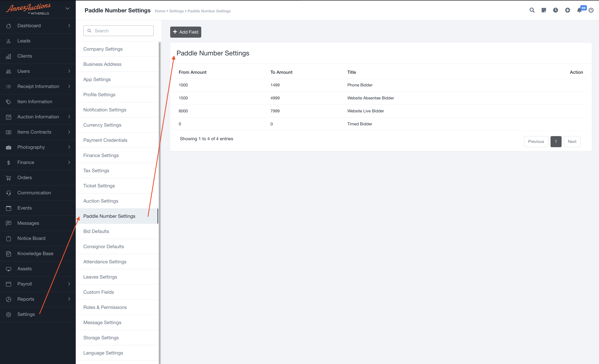This screenshot has width=599, height=364.
Task: Open Currency Settings in the settings list
Action: tap(102, 125)
